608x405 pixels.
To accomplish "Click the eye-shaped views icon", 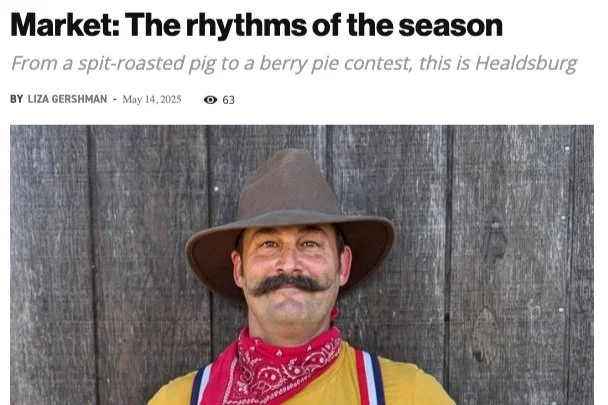I will [210, 100].
